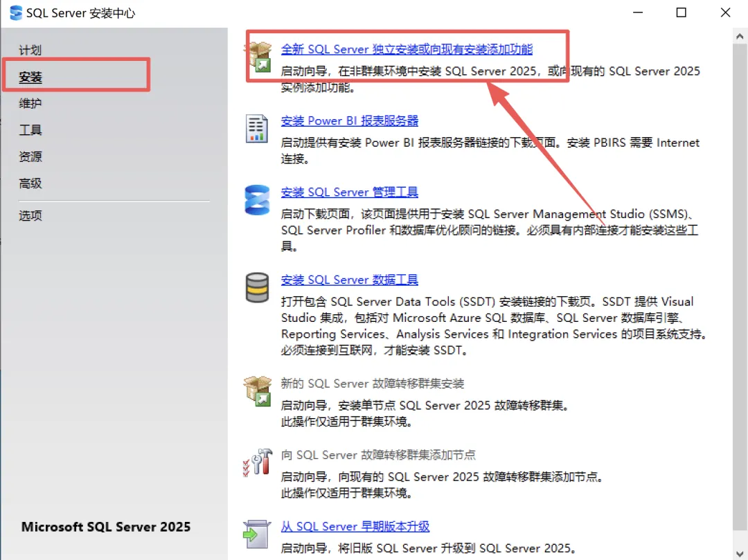Click 向 SQL Server 故障转移群集添加节点
The image size is (748, 560).
point(378,455)
